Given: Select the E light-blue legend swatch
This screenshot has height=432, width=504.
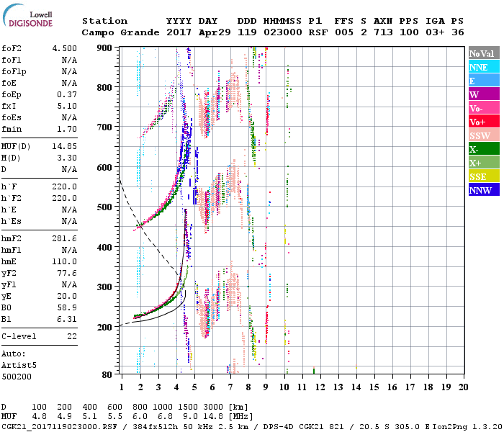Looking at the screenshot, I should [x=484, y=81].
